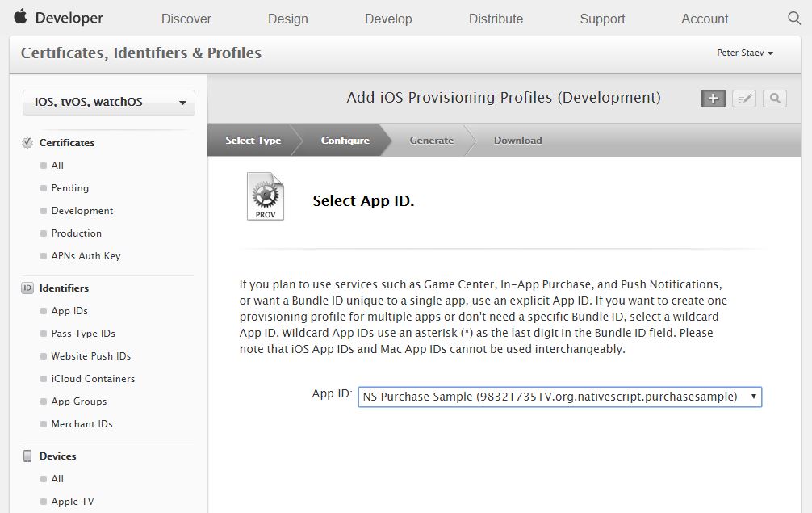Open the Design menu
This screenshot has height=513, width=812.
[x=288, y=19]
